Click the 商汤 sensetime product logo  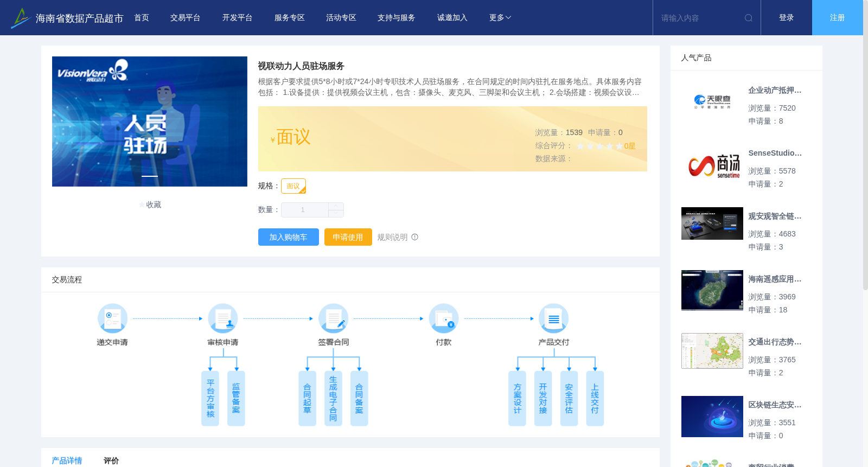(x=712, y=165)
